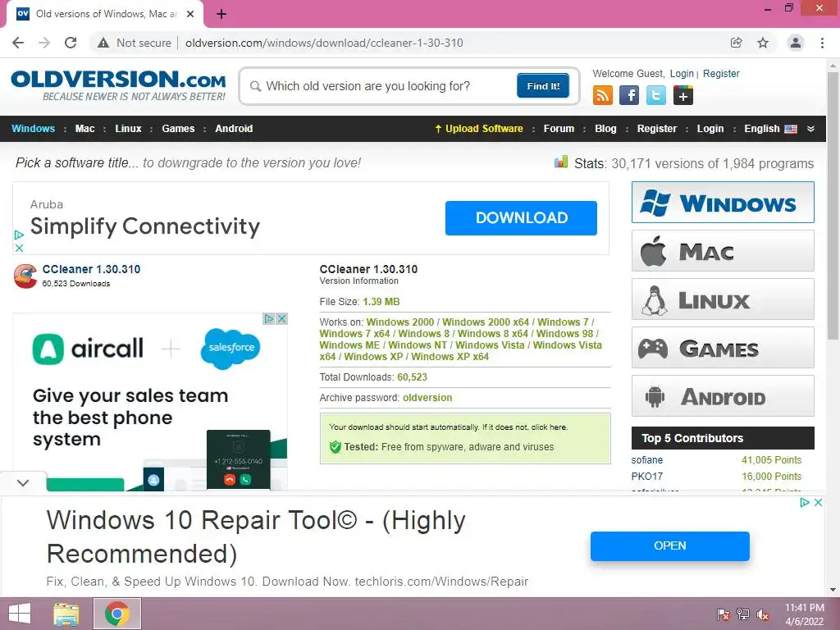The width and height of the screenshot is (840, 630).
Task: Open the Mac menu in navigation bar
Action: tap(84, 129)
